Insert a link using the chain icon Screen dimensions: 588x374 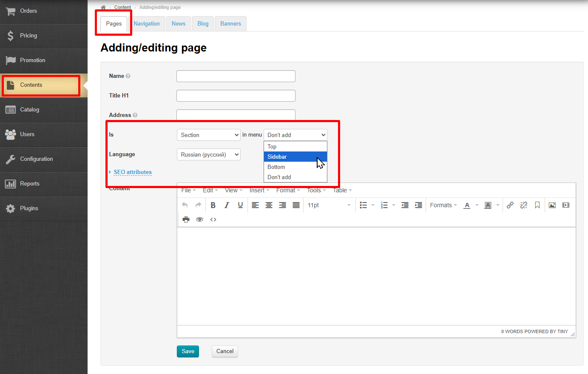tap(510, 205)
